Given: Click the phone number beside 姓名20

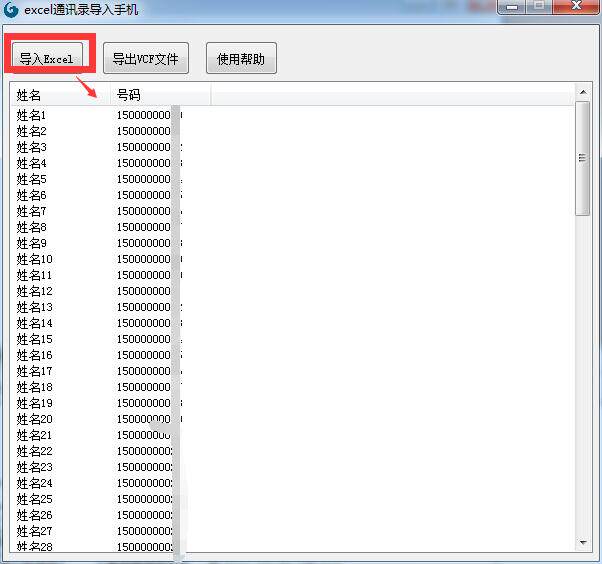Looking at the screenshot, I should [x=145, y=419].
